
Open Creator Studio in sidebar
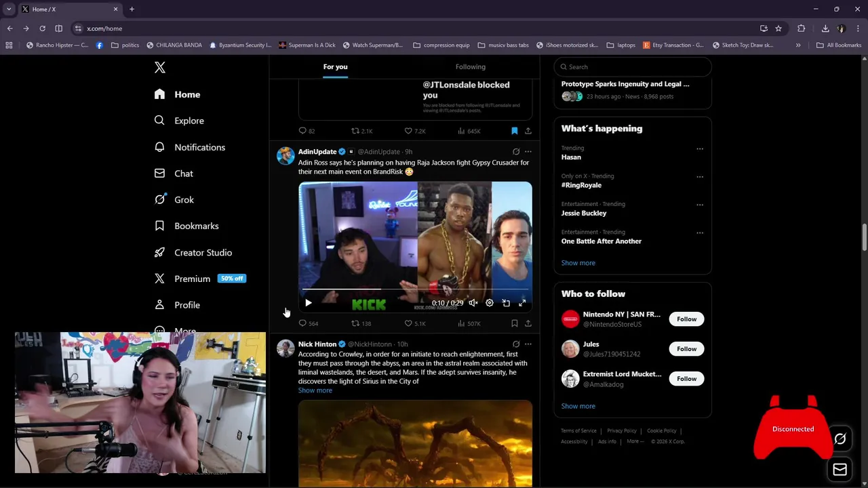tap(194, 252)
